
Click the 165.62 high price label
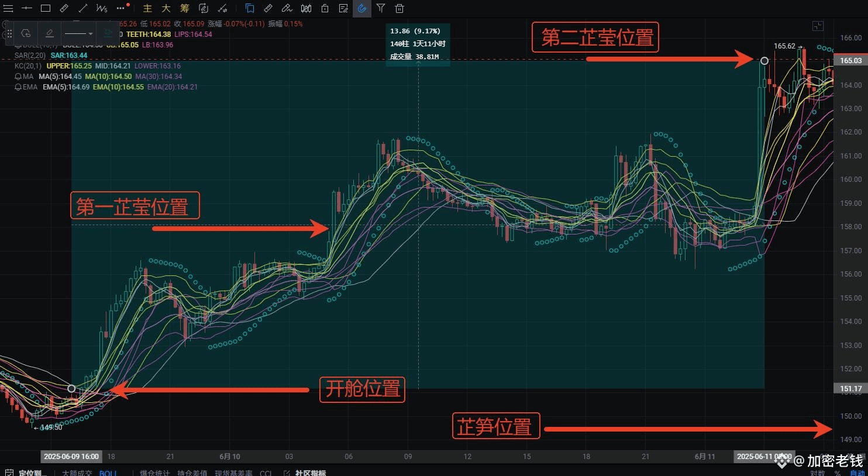click(x=784, y=46)
